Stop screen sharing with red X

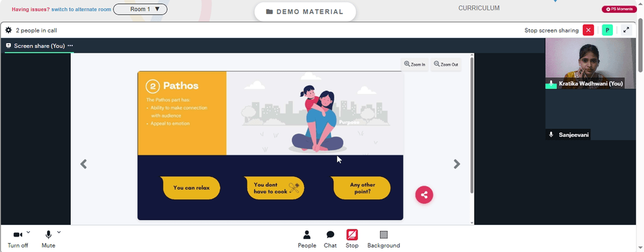pyautogui.click(x=588, y=30)
